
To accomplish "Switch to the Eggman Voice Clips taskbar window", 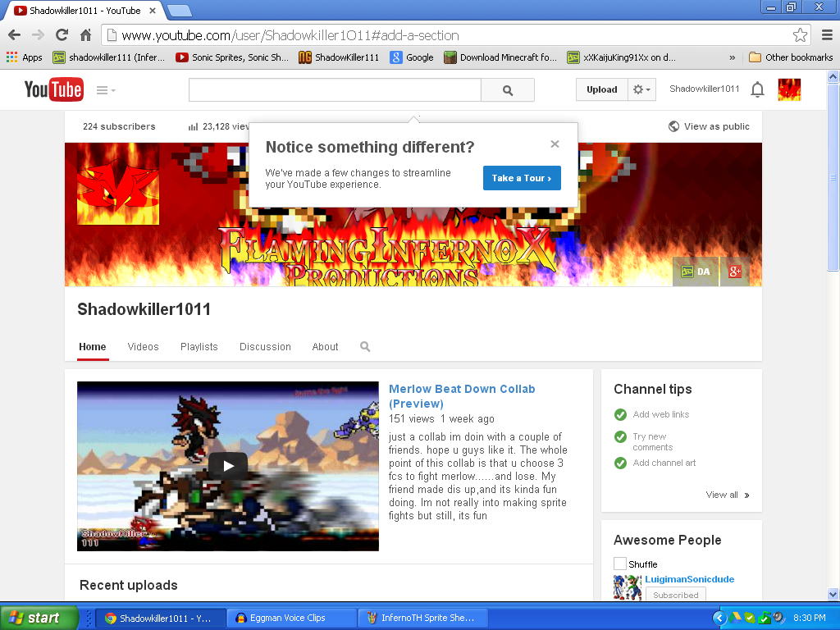I will coord(291,618).
